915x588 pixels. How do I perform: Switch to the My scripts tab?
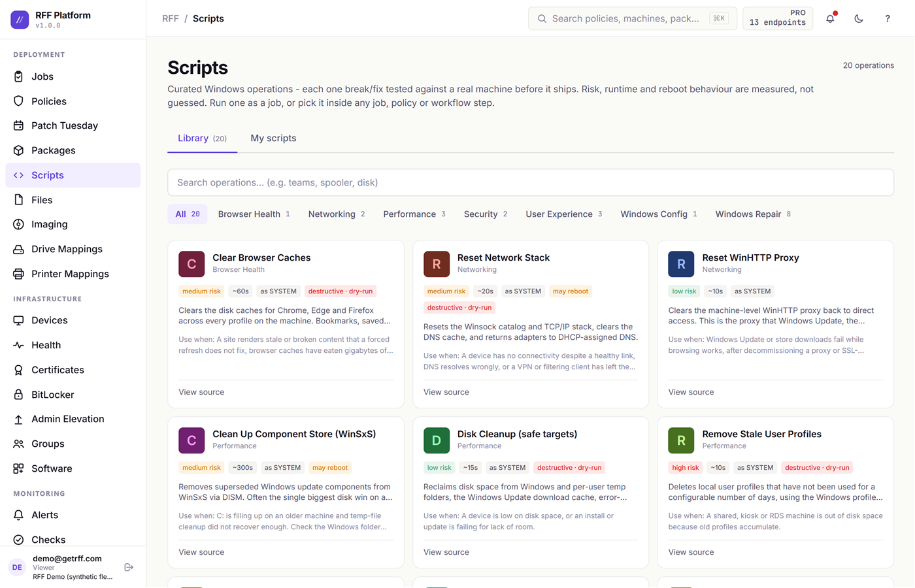pyautogui.click(x=273, y=139)
